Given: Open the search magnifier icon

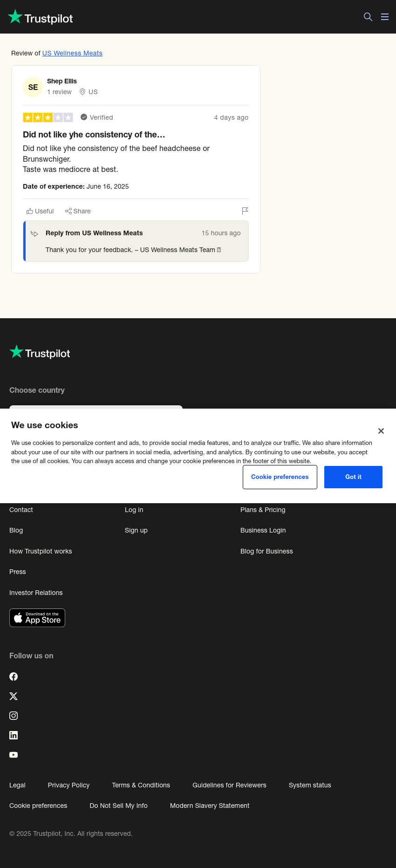Looking at the screenshot, I should (368, 17).
